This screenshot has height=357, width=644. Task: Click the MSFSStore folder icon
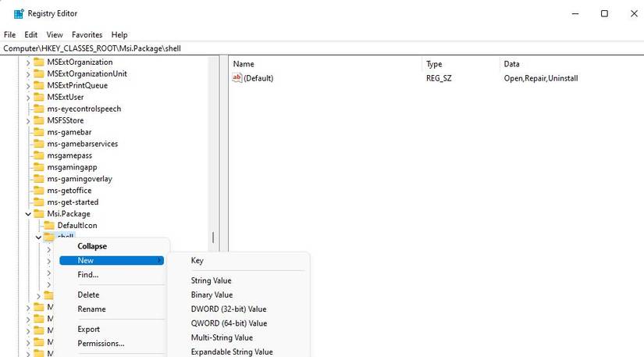pyautogui.click(x=38, y=120)
